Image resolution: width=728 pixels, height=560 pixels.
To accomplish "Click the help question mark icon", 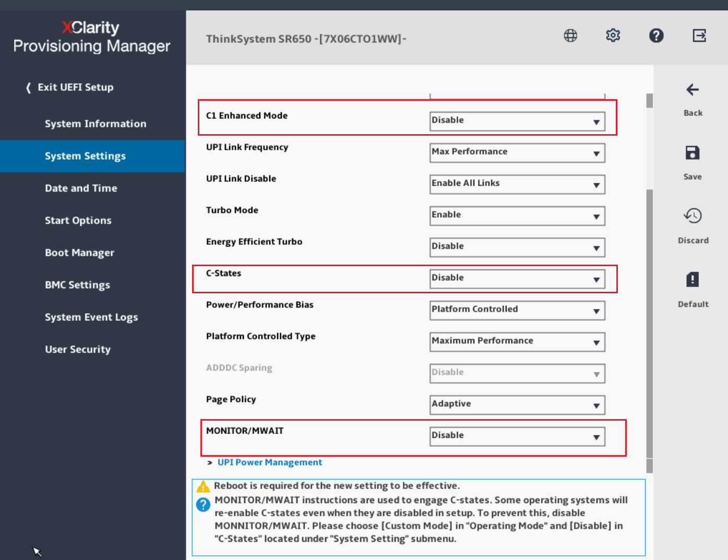I will [x=656, y=35].
